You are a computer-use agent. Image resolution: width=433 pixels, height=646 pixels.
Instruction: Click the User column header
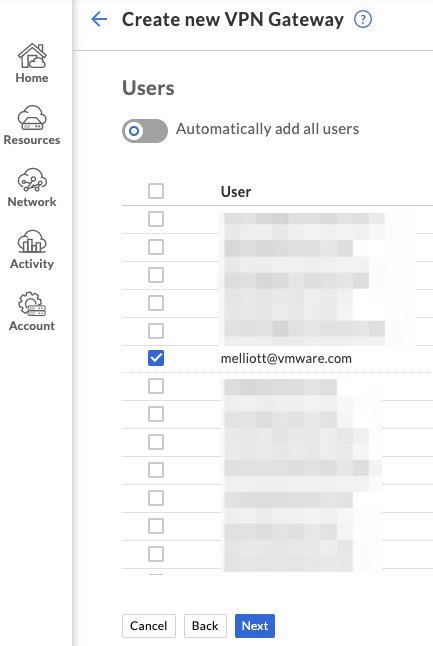(236, 192)
